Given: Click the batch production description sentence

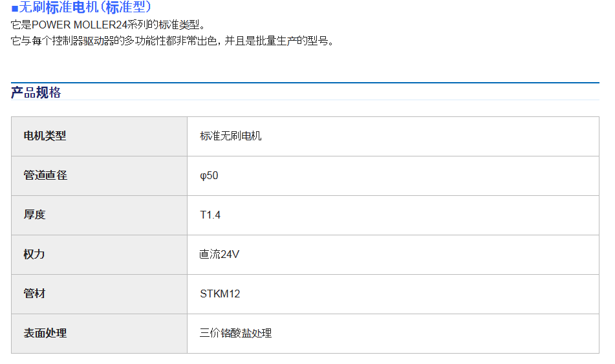Looking at the screenshot, I should tap(172, 41).
